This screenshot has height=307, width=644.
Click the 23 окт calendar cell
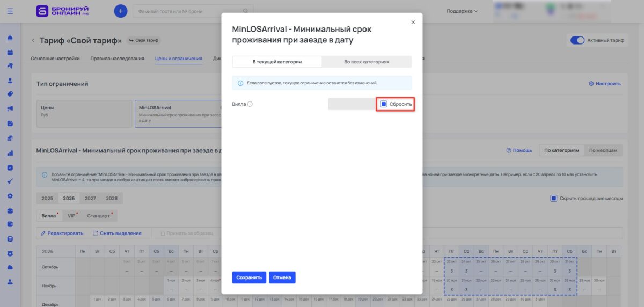pos(452,267)
